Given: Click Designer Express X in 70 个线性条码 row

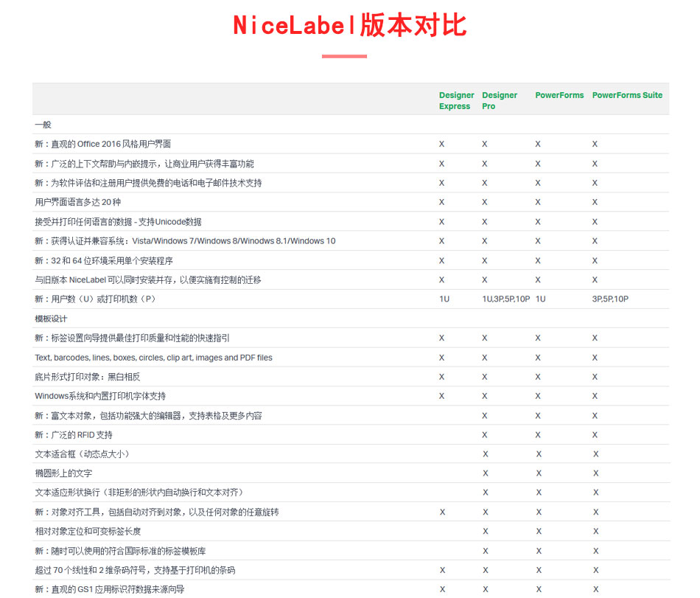Looking at the screenshot, I should (442, 570).
